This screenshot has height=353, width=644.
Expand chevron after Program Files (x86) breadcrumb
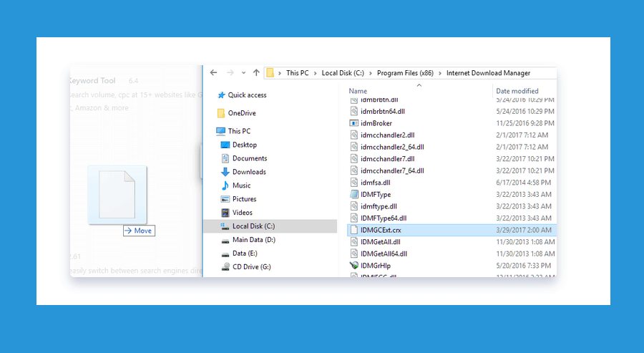pos(440,73)
